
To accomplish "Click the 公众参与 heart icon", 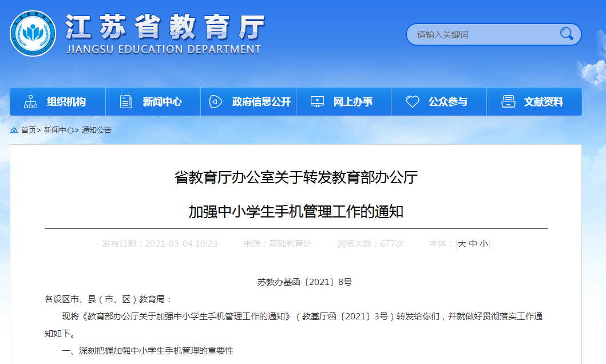I will point(413,102).
